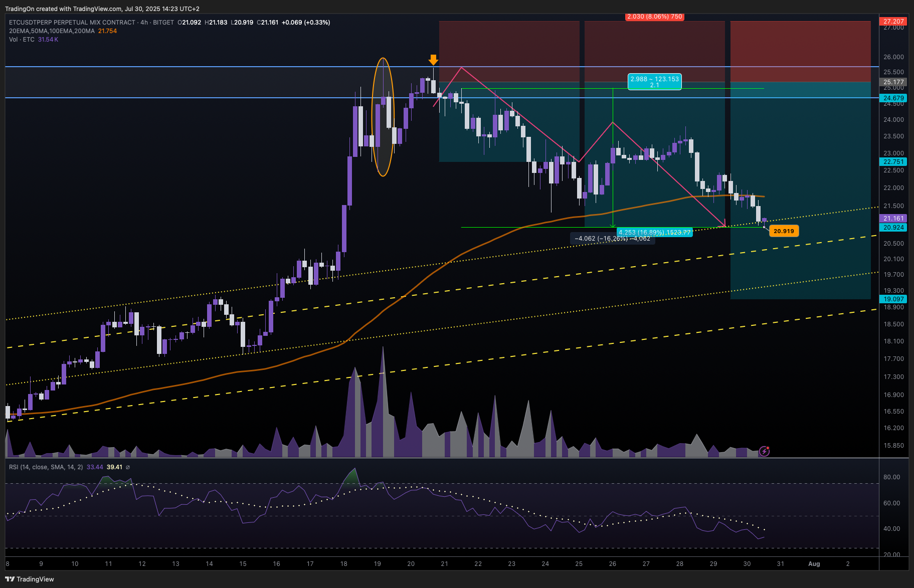Click the +0.069 (+0.33%) change value

[306, 23]
